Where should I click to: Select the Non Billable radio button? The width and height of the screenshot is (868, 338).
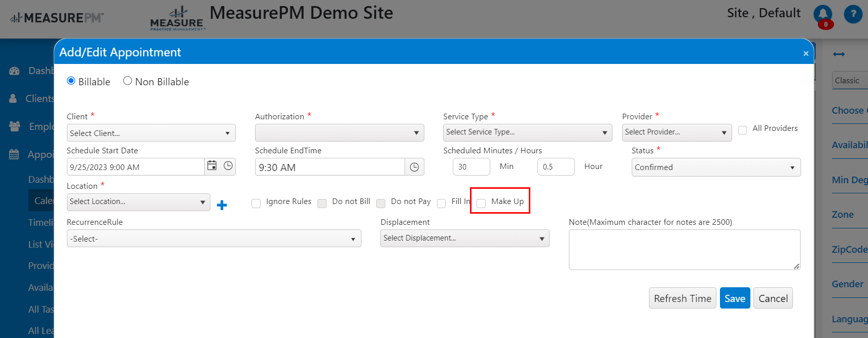click(128, 81)
